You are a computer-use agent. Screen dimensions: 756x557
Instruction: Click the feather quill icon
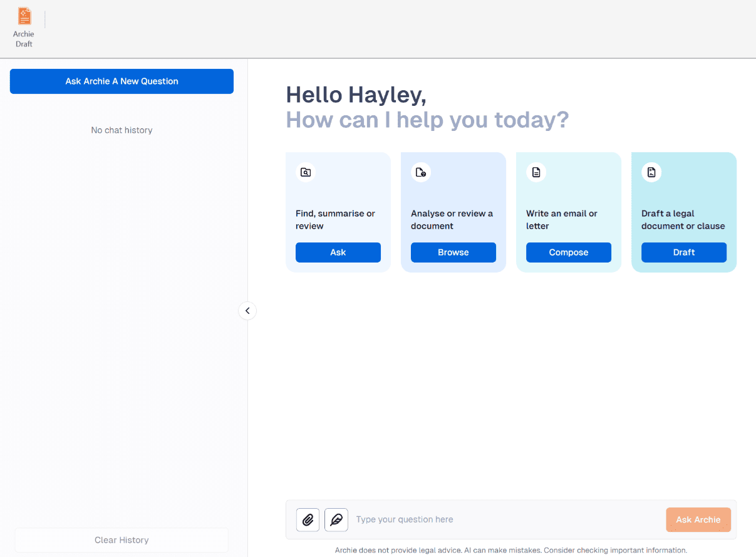(336, 520)
